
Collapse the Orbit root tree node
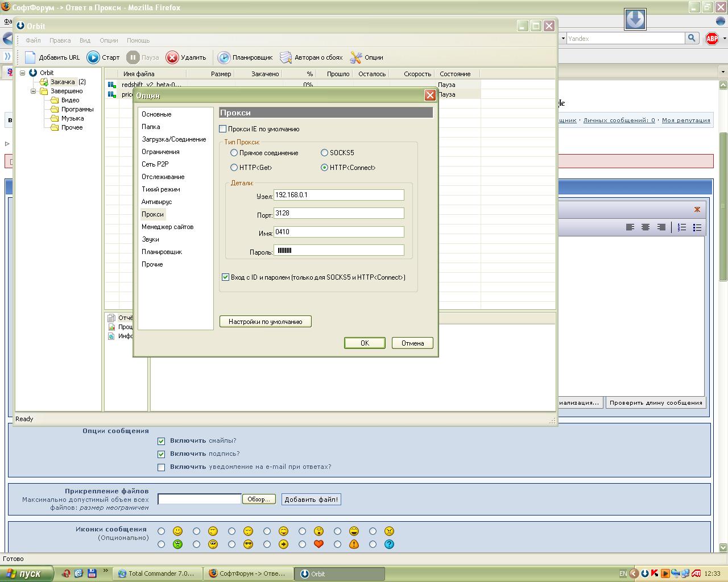point(23,73)
